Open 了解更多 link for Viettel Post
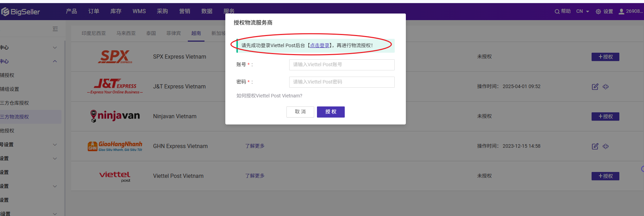644x216 pixels. pos(255,176)
